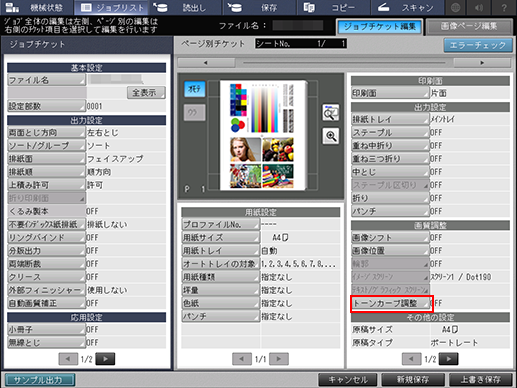Open the 読出し recall tab

coord(185,7)
